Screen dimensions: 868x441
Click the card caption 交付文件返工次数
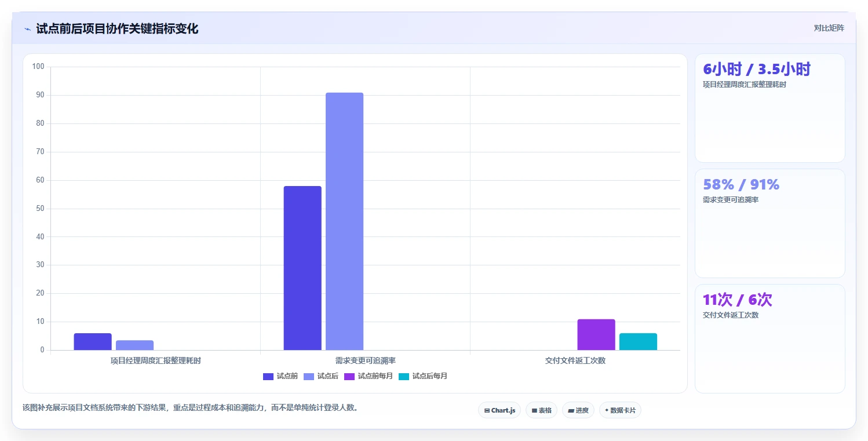pos(731,315)
